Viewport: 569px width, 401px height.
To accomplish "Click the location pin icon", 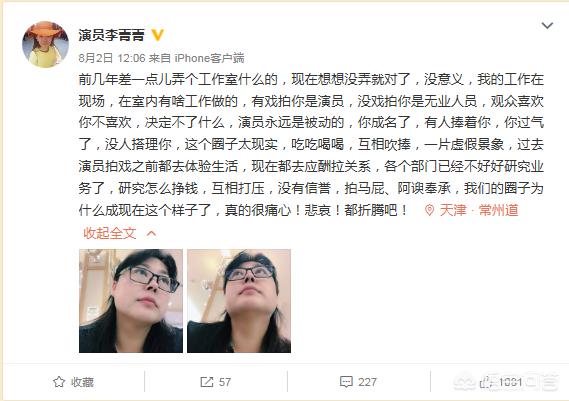I will 429,210.
